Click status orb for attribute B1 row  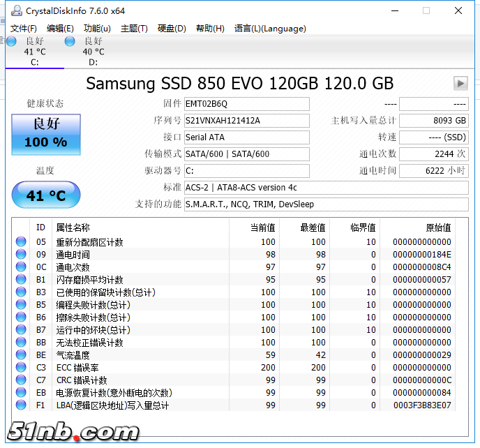point(21,280)
